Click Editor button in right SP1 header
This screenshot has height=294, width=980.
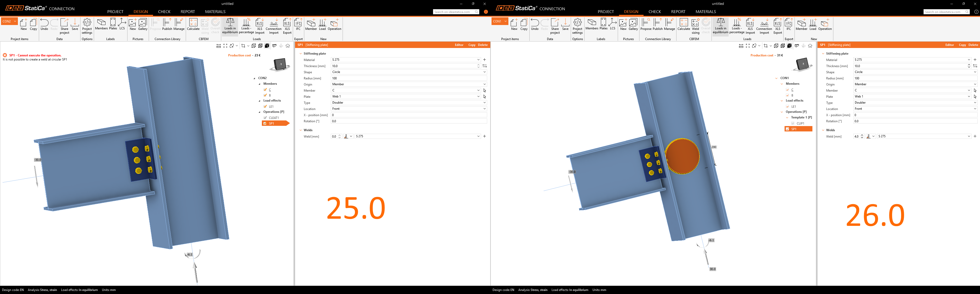(x=949, y=45)
